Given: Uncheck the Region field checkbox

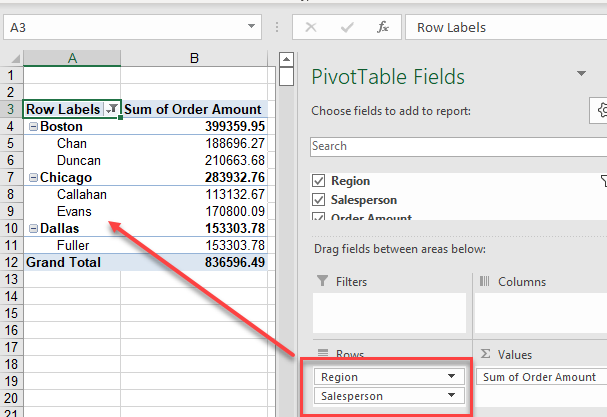Looking at the screenshot, I should (319, 181).
